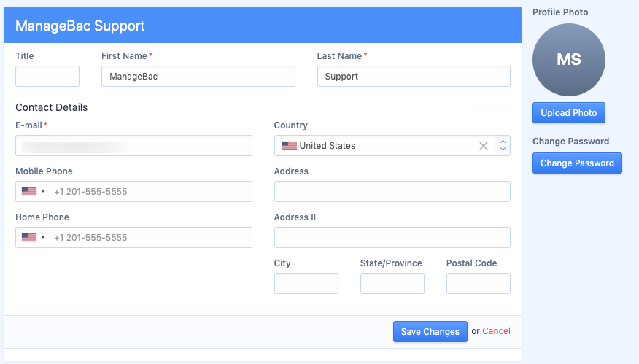The width and height of the screenshot is (639, 364).
Task: Expand the Country dropdown arrows
Action: coord(503,145)
